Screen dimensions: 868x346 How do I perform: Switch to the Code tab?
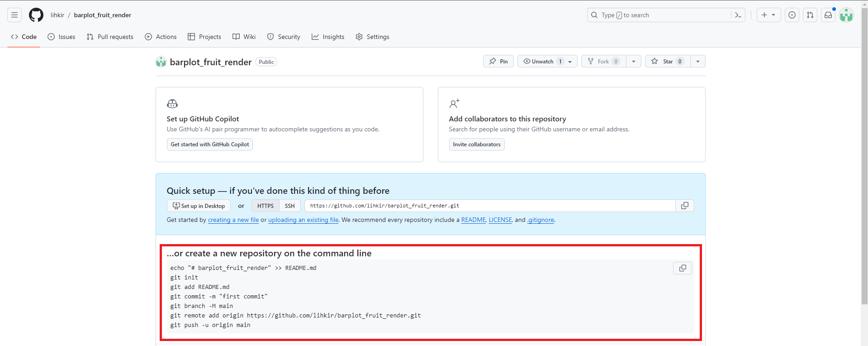[24, 37]
